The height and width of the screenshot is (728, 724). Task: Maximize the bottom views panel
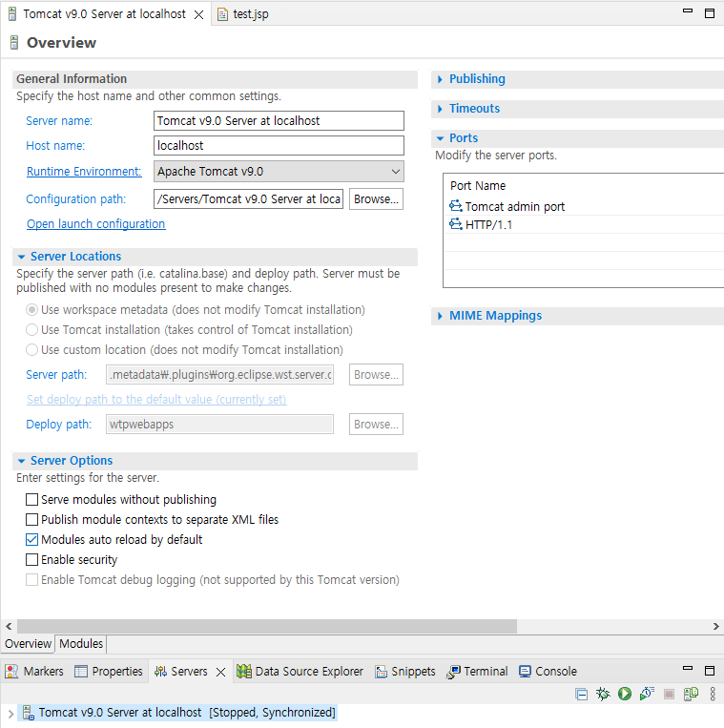click(710, 671)
